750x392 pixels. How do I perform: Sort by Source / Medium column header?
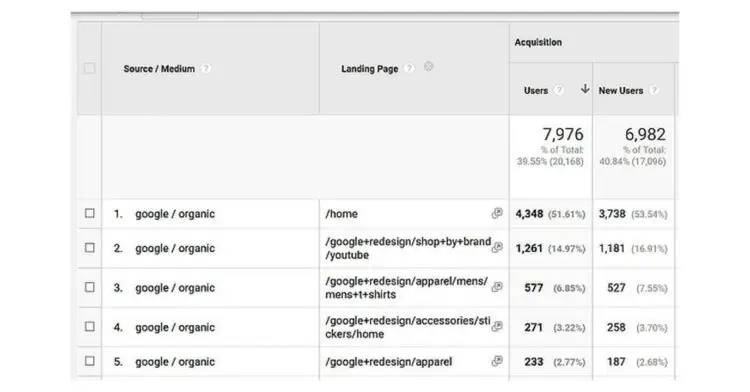[159, 69]
